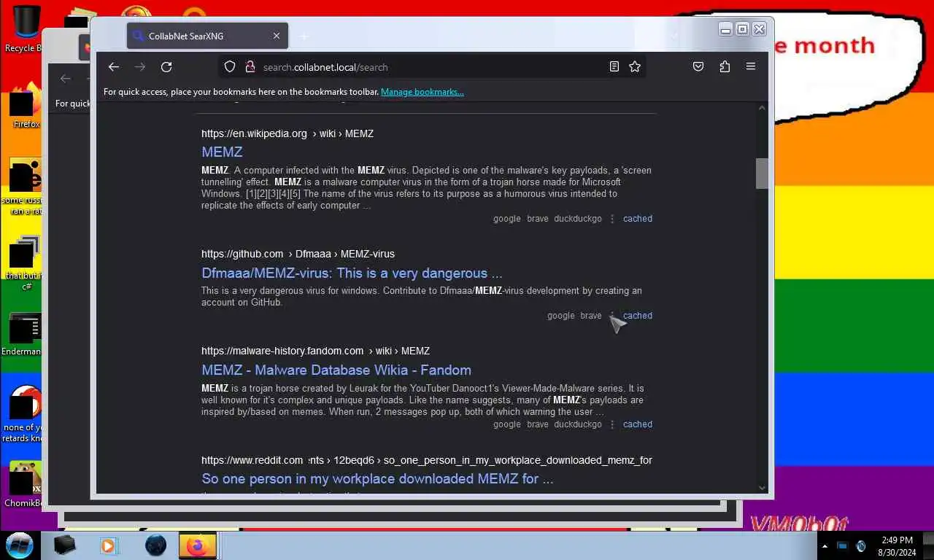Click brave engine under Wikipedia result
The width and height of the screenshot is (934, 560).
tap(538, 219)
